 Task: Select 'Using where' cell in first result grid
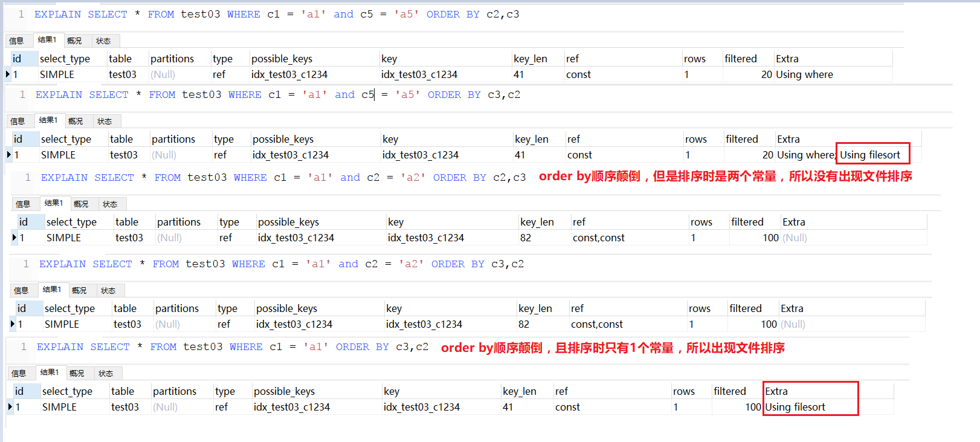click(833, 74)
